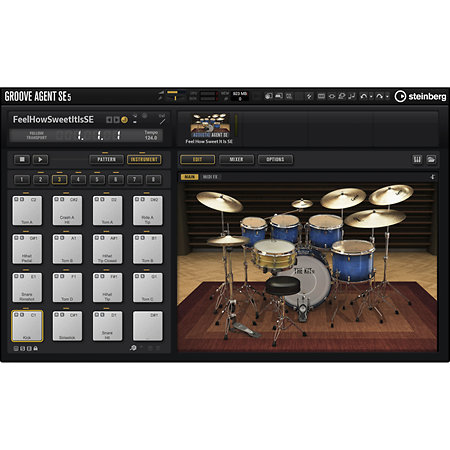Stop pattern playback

pos(22,159)
